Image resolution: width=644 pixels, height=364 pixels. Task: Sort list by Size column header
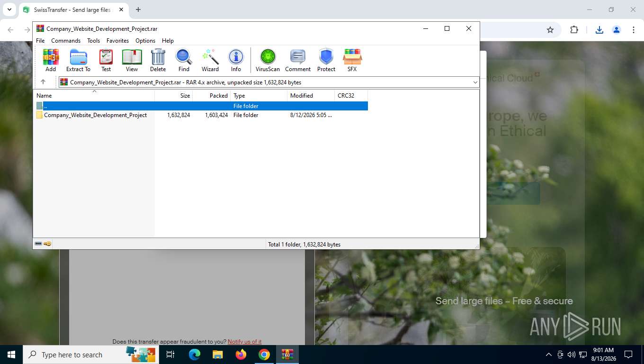pos(174,95)
